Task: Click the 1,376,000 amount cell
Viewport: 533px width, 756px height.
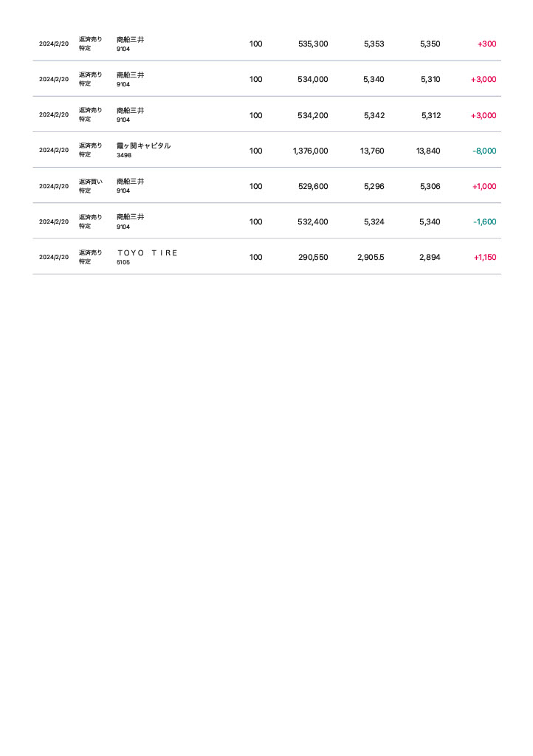Action: pyautogui.click(x=310, y=151)
